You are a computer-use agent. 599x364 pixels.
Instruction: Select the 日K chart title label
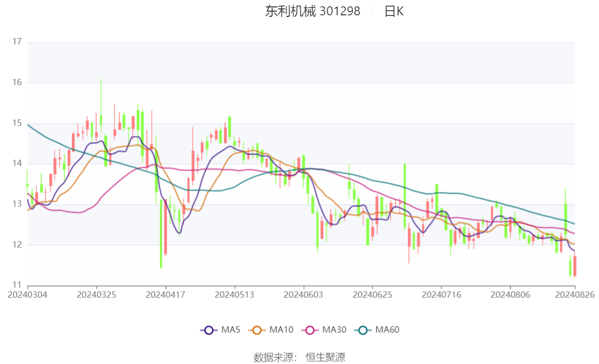pos(394,12)
